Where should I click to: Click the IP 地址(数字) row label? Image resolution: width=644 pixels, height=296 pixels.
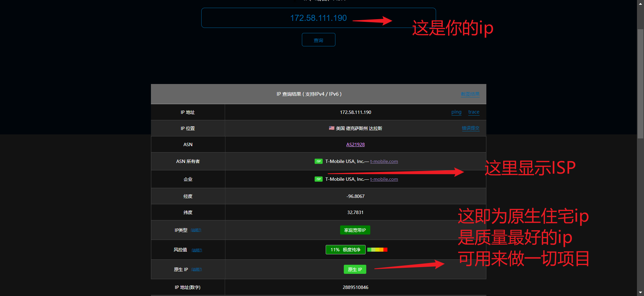187,287
